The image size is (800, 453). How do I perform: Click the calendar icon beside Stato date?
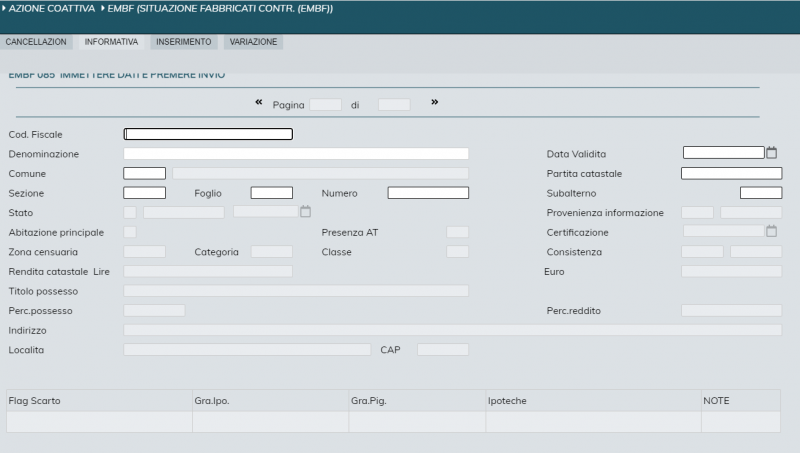click(306, 212)
